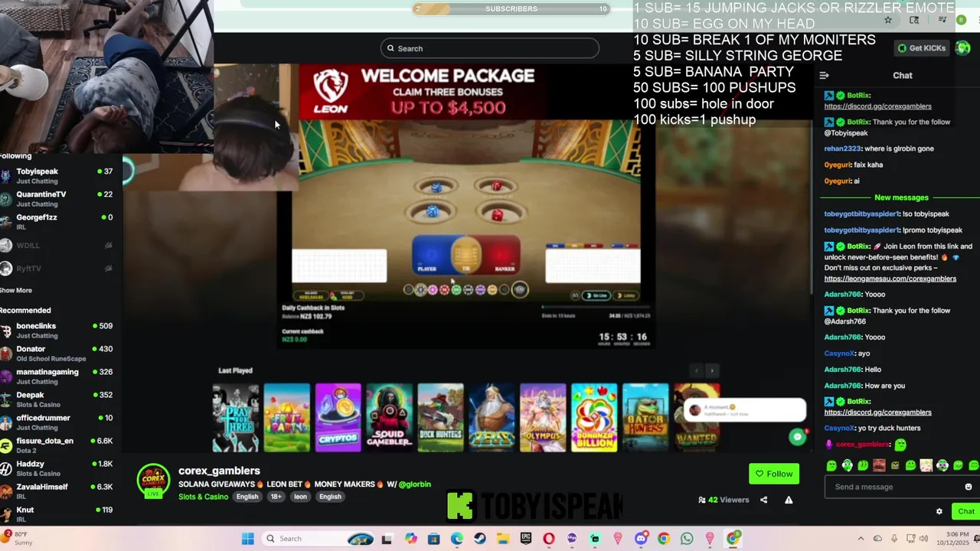The height and width of the screenshot is (551, 980).
Task: Open the Bonanza Billion game thumbnail
Action: point(594,418)
